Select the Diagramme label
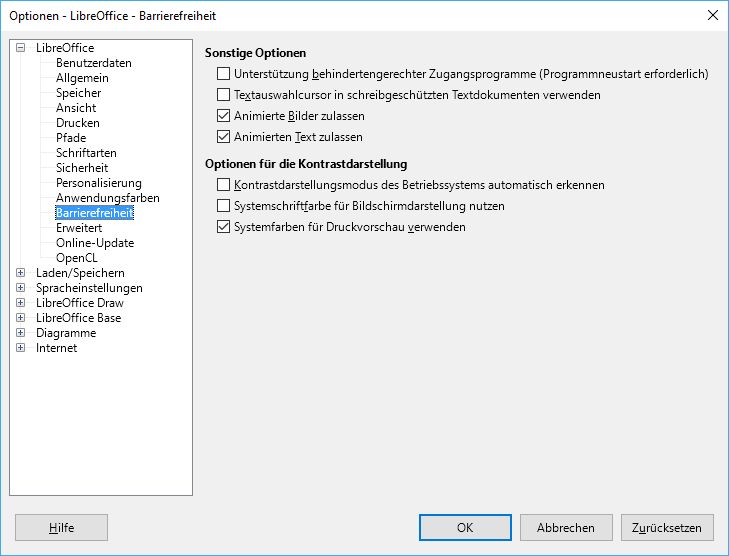This screenshot has height=556, width=729. (x=66, y=333)
